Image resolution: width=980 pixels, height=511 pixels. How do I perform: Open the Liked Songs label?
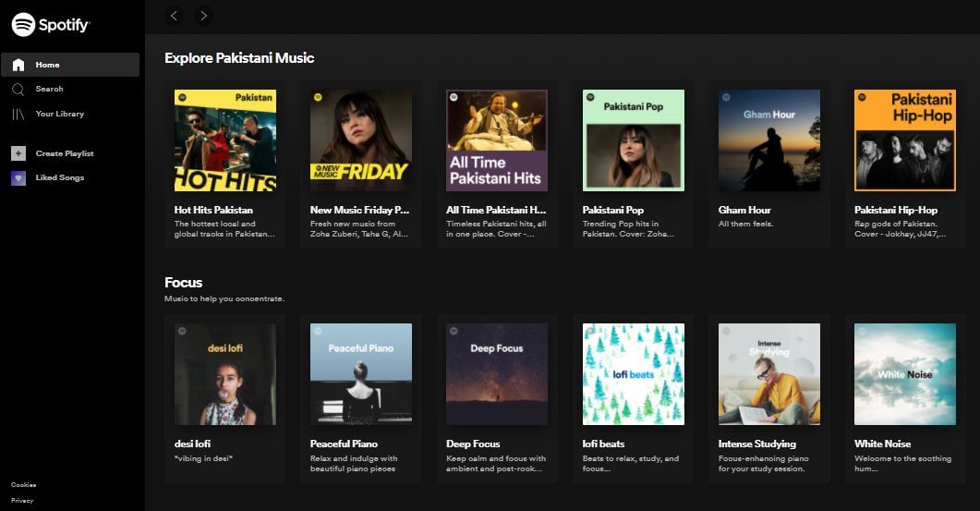(x=59, y=177)
